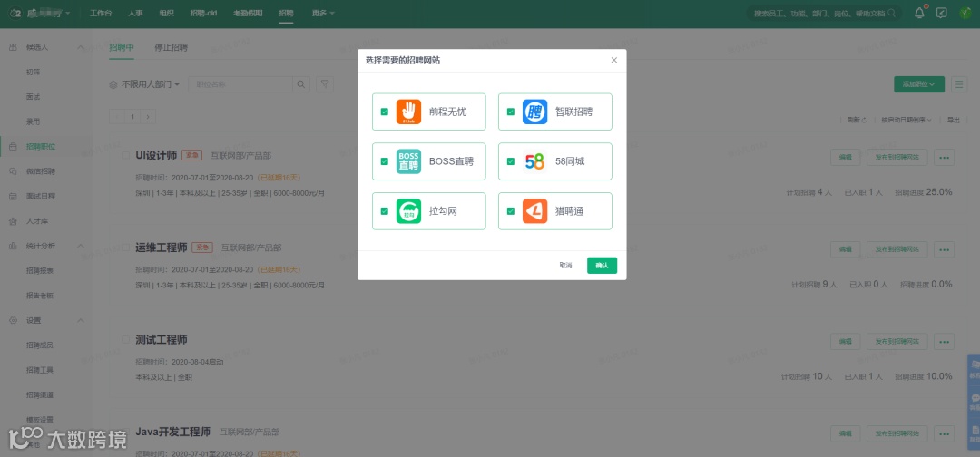Viewport: 980px width, 457px height.
Task: Tick the checkbox beside 运维工程师
Action: click(125, 248)
